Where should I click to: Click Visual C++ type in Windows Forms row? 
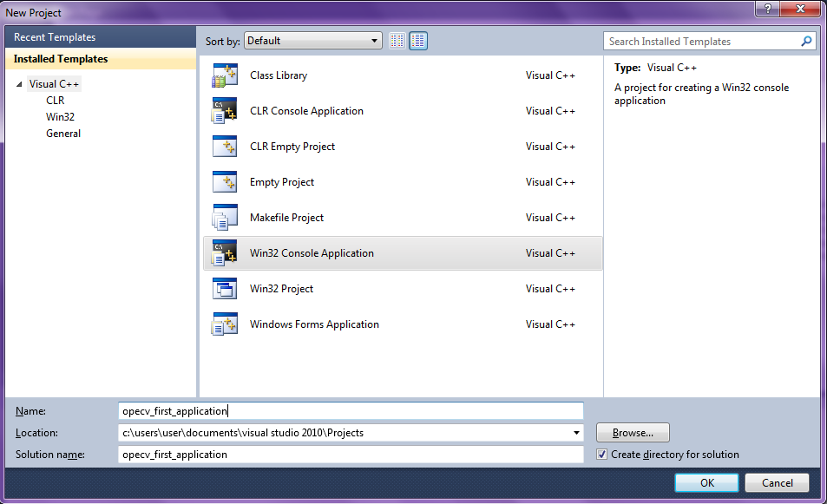[550, 324]
